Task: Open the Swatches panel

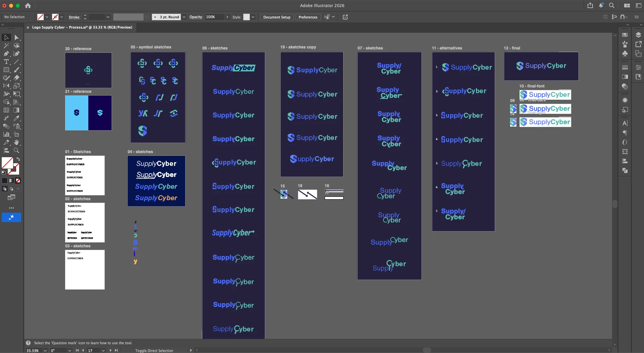Action: tap(625, 35)
